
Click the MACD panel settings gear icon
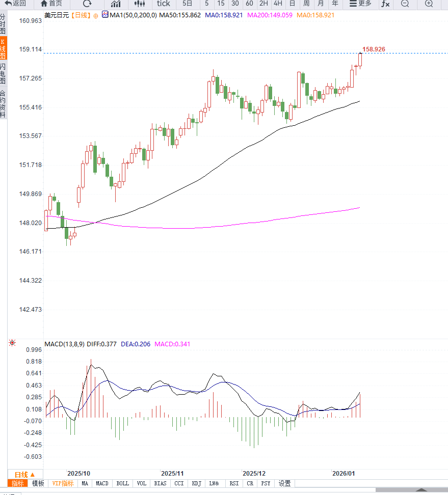click(x=12, y=343)
